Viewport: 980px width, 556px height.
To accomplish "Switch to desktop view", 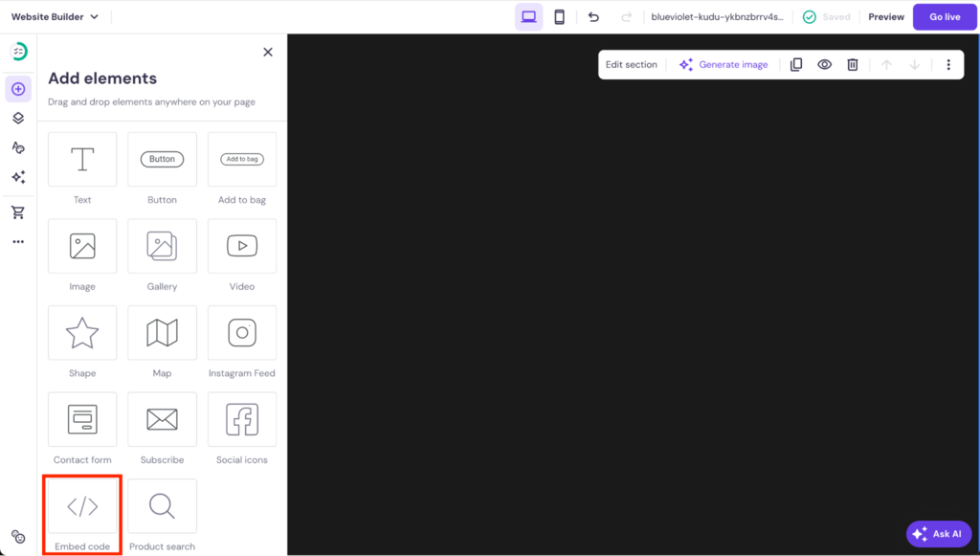I will click(528, 16).
